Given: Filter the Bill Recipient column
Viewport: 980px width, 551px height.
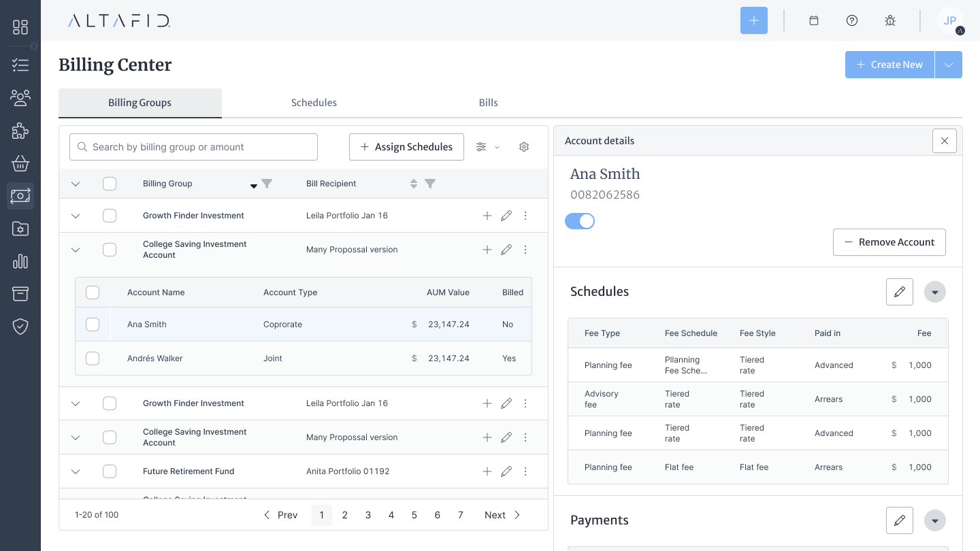Looking at the screenshot, I should tap(430, 184).
